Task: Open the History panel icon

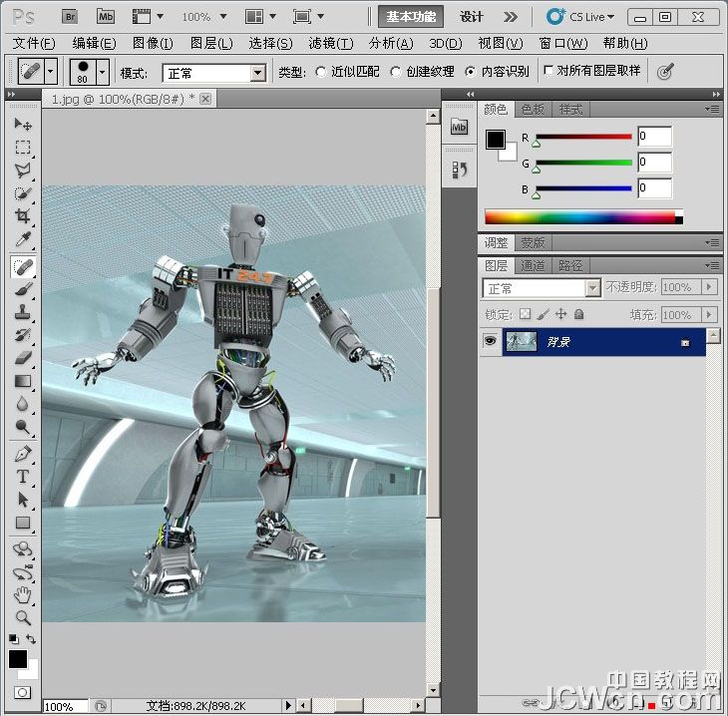Action: (459, 170)
